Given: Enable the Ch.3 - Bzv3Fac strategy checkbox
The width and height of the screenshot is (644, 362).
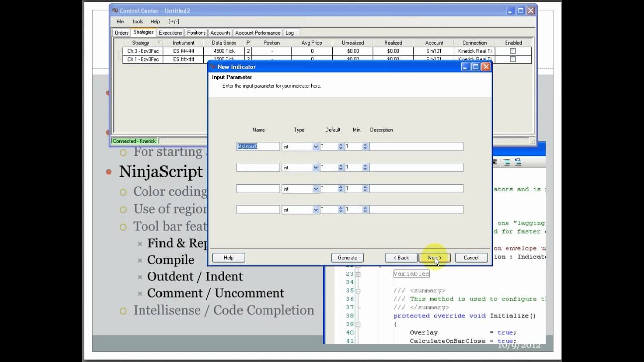Looking at the screenshot, I should [x=513, y=51].
